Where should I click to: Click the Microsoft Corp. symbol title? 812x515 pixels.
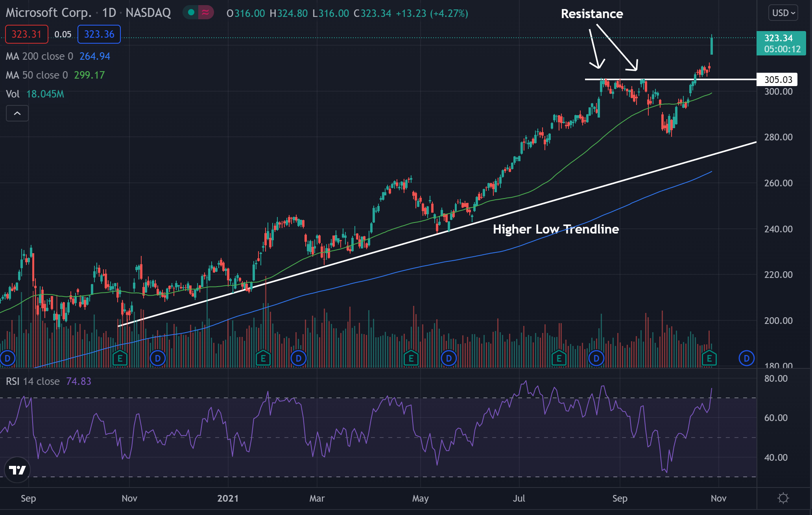point(48,13)
